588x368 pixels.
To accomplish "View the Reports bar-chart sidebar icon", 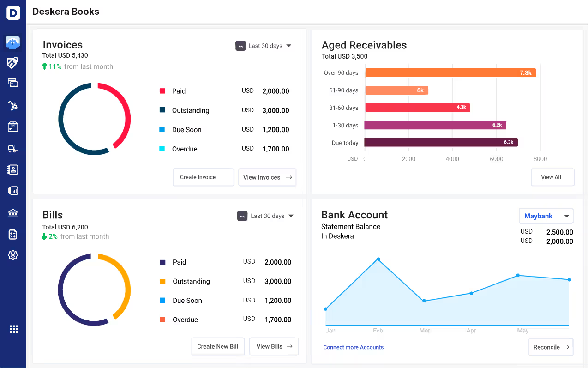I will 13,190.
